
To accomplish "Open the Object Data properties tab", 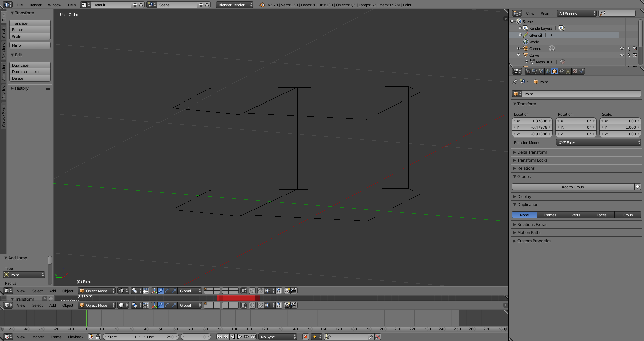I will point(568,71).
